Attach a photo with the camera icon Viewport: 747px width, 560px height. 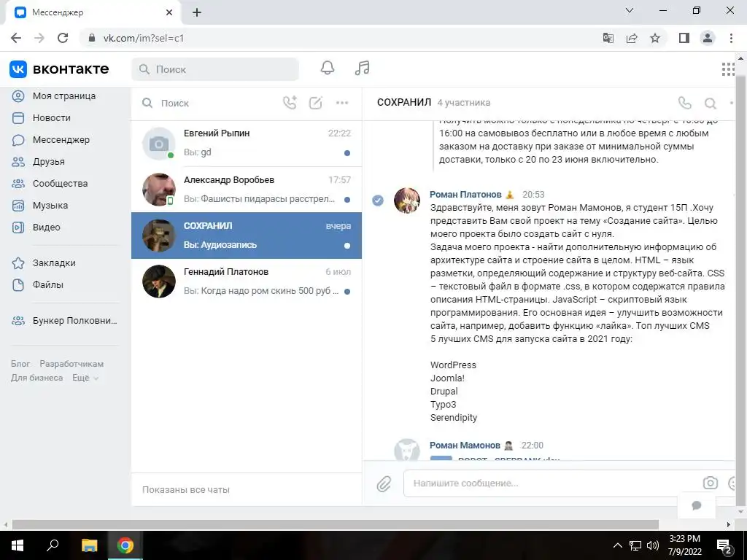[711, 483]
